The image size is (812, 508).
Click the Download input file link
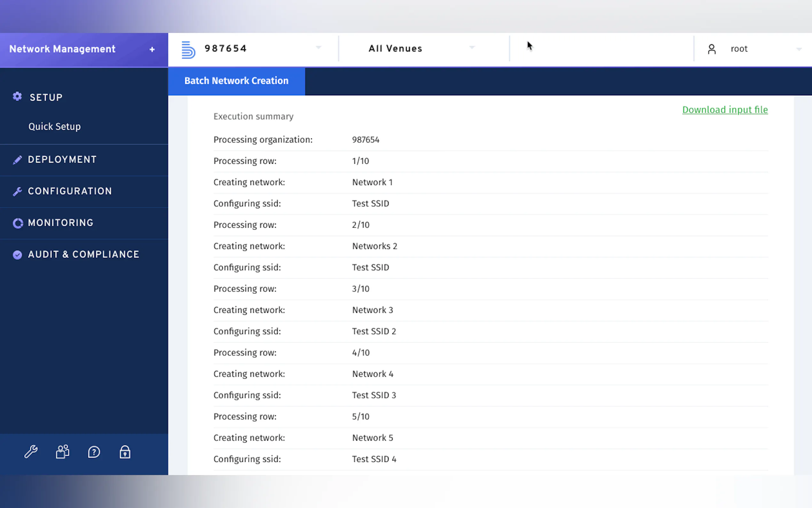point(725,110)
